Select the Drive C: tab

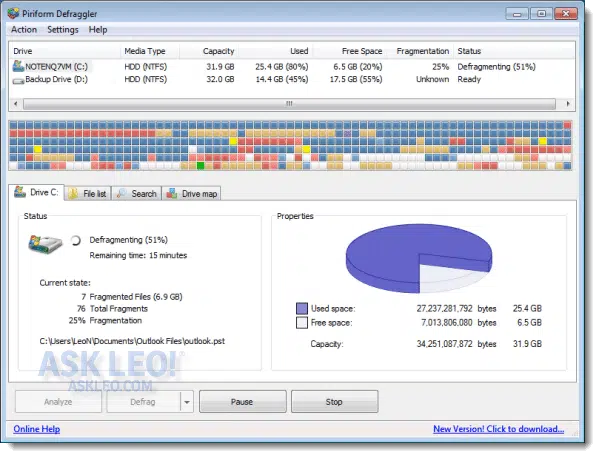pyautogui.click(x=37, y=192)
